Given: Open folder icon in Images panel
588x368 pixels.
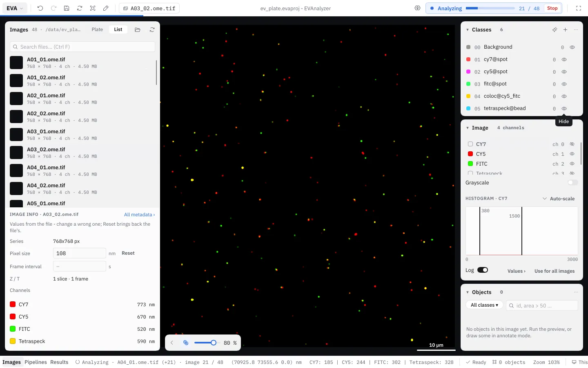Looking at the screenshot, I should point(138,29).
